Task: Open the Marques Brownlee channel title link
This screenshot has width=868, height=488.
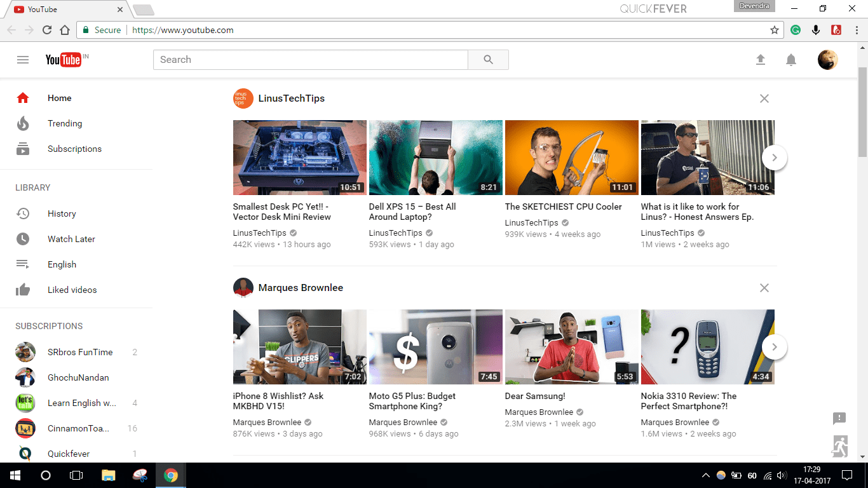Action: pyautogui.click(x=301, y=288)
